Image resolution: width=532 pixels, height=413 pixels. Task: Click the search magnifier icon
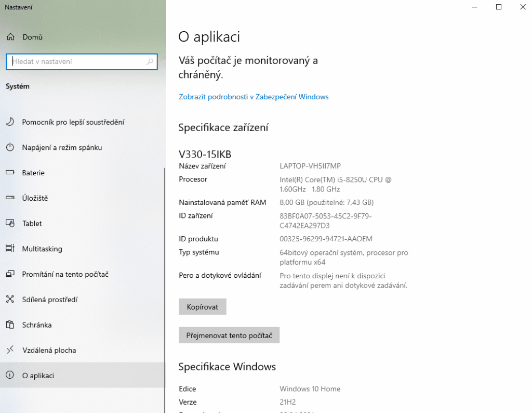pos(150,61)
